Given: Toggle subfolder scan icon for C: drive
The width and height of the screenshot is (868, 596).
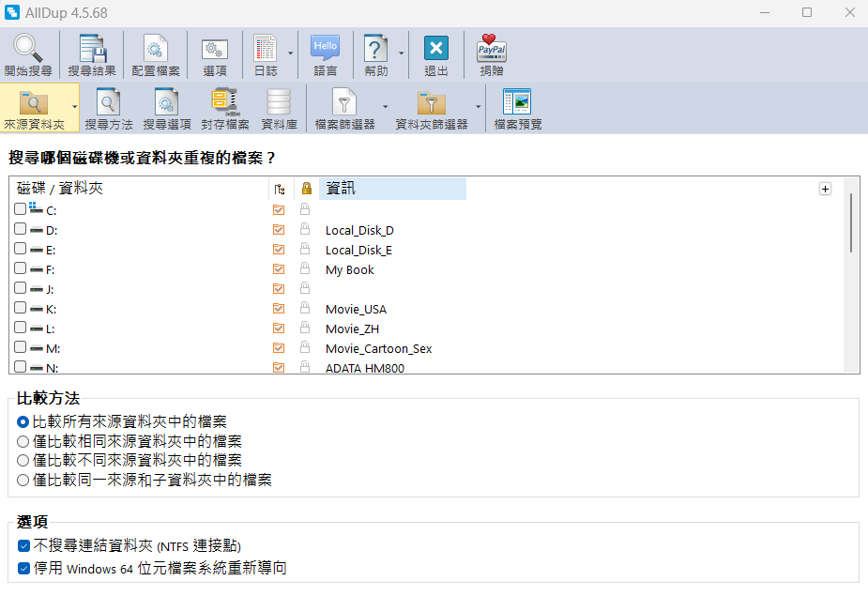Looking at the screenshot, I should [279, 210].
